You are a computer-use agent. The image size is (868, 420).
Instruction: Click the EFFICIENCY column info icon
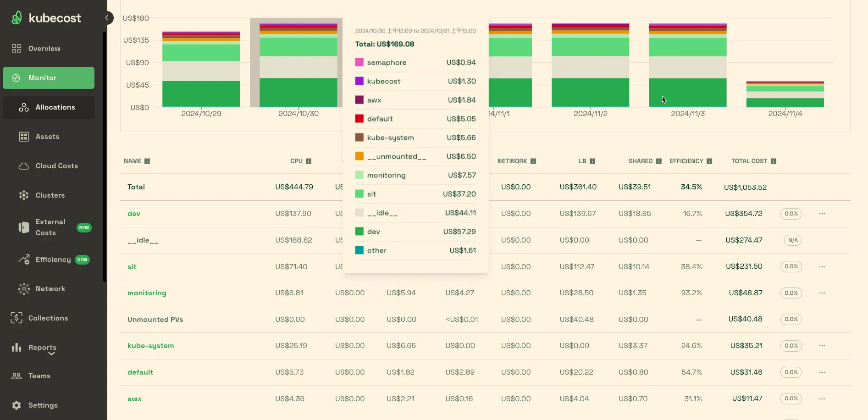[709, 161]
